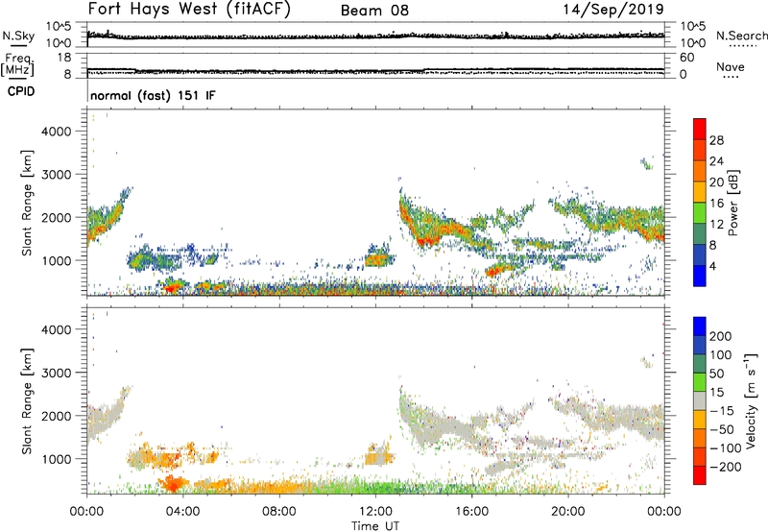Click 'normal (fast) 151 IF' text
The height and width of the screenshot is (532, 768).
[153, 95]
